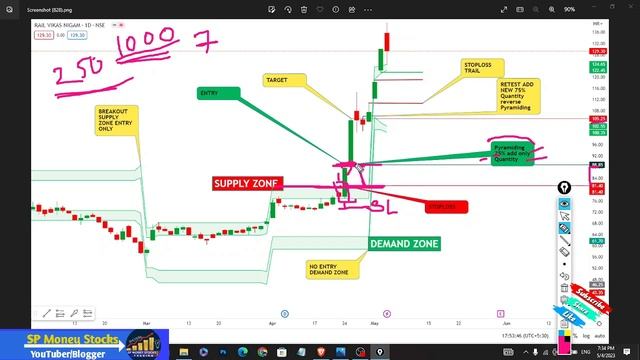Select the trend line drawing tool on chart
Screen dimensions: 640x360
pos(47,313)
